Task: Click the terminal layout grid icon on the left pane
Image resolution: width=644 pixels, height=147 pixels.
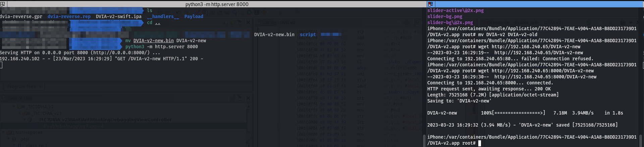Action: [x=3, y=4]
